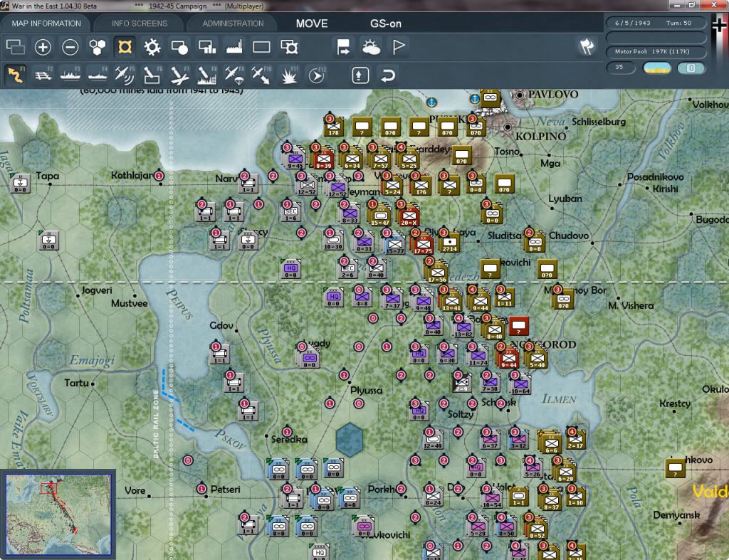This screenshot has width=729, height=560.
Task: Select F3 naval transport mode icon
Action: click(x=70, y=75)
